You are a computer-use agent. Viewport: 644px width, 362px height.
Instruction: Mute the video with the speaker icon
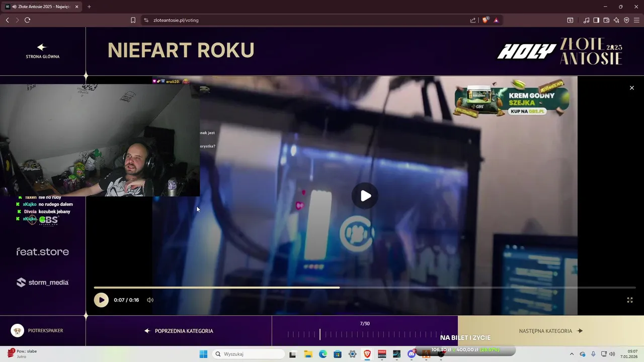tap(150, 300)
